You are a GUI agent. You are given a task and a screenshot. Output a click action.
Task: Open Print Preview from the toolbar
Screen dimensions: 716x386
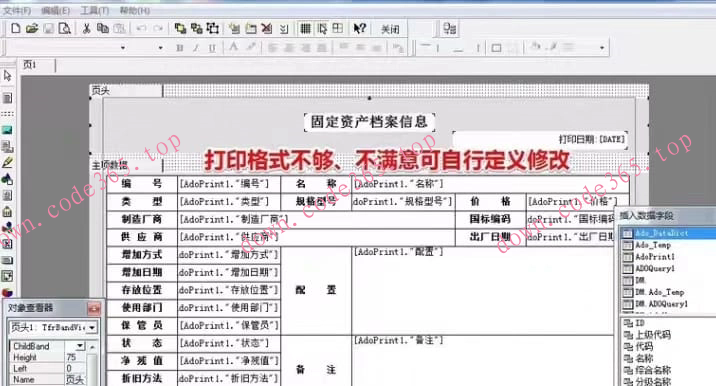pyautogui.click(x=65, y=28)
